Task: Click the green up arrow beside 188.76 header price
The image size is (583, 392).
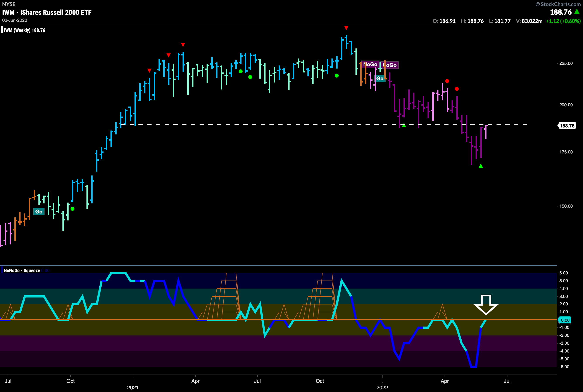Action: tap(577, 12)
